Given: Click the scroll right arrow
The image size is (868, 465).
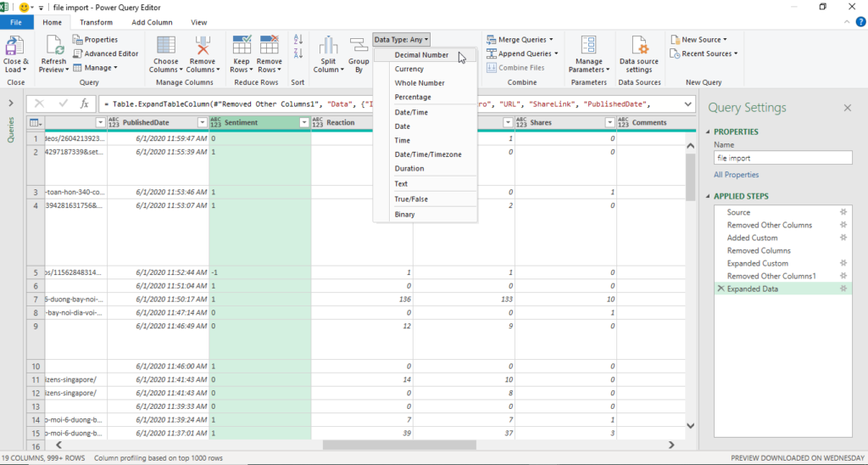Looking at the screenshot, I should (671, 445).
